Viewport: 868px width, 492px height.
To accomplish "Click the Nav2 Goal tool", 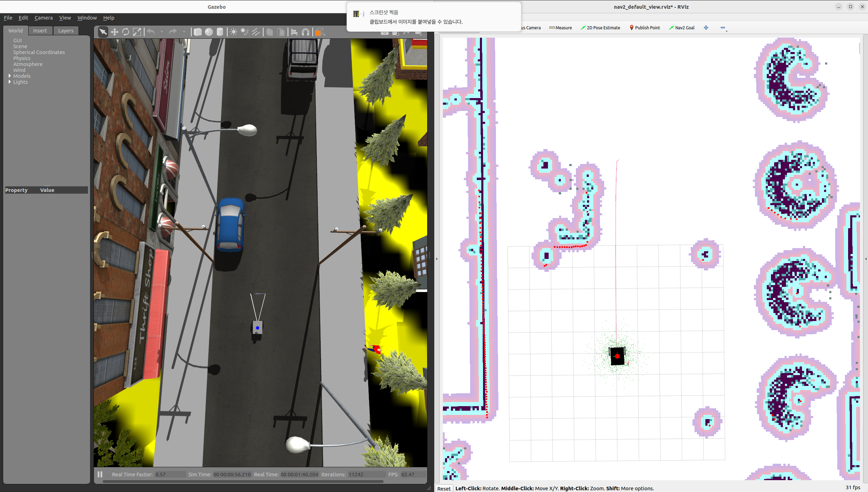I will click(682, 28).
